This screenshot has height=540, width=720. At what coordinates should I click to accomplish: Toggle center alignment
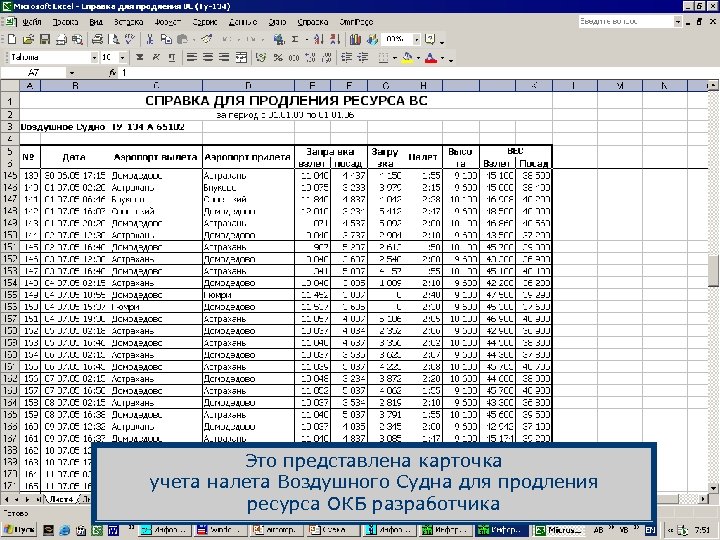click(x=208, y=57)
